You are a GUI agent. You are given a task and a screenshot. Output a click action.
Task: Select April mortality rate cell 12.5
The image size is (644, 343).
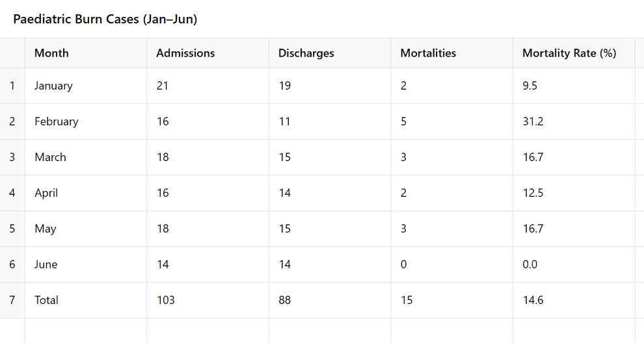[574, 193]
